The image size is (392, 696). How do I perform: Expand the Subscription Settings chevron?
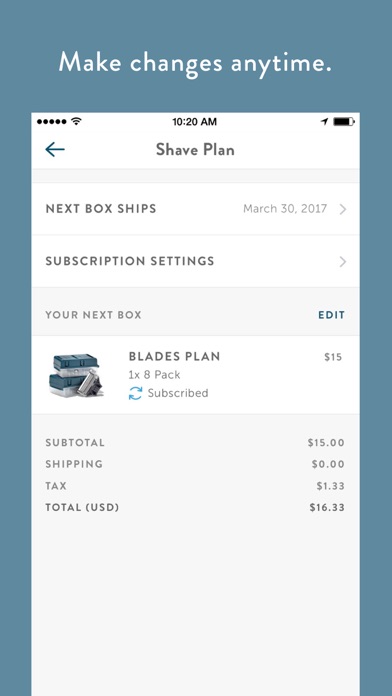pos(342,261)
